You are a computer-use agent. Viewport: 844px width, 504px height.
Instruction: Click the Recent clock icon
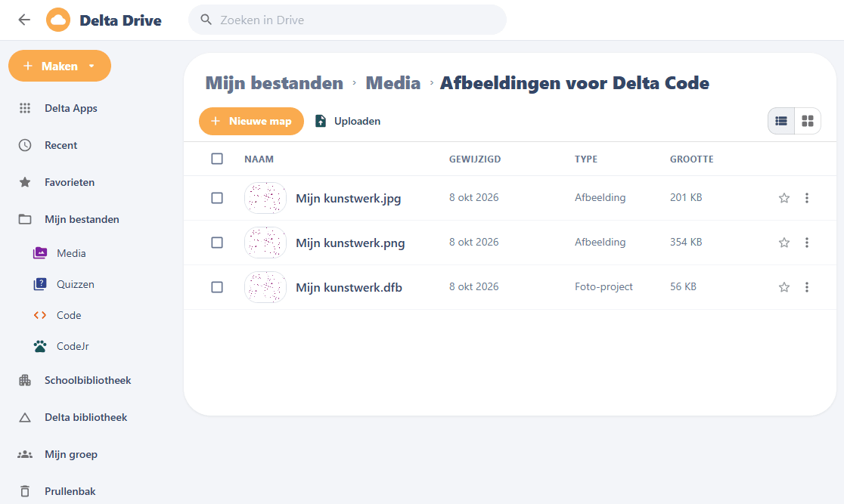tap(25, 145)
